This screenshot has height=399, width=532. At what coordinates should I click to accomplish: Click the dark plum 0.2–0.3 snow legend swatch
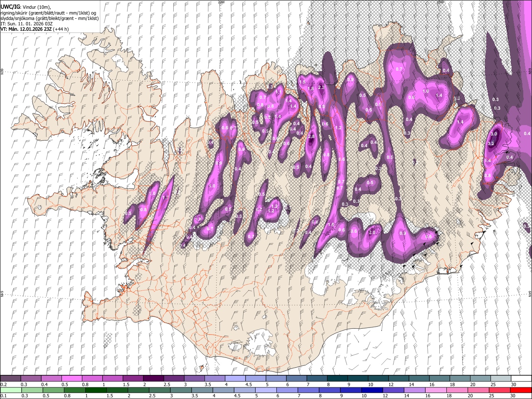[x=11, y=378]
